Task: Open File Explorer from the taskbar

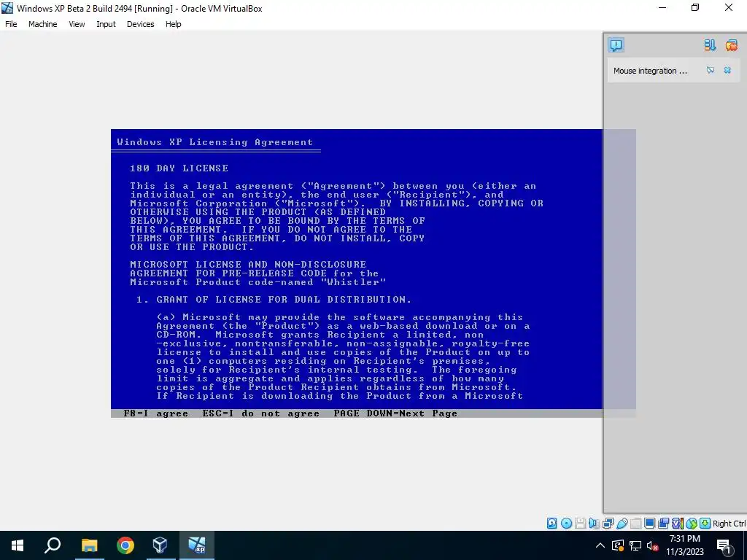Action: 89,545
